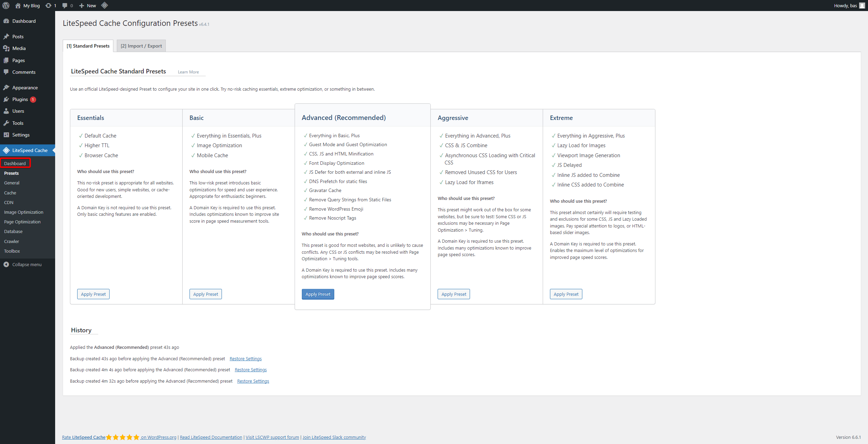Open the Appearance menu item
This screenshot has width=868, height=444.
[x=25, y=88]
